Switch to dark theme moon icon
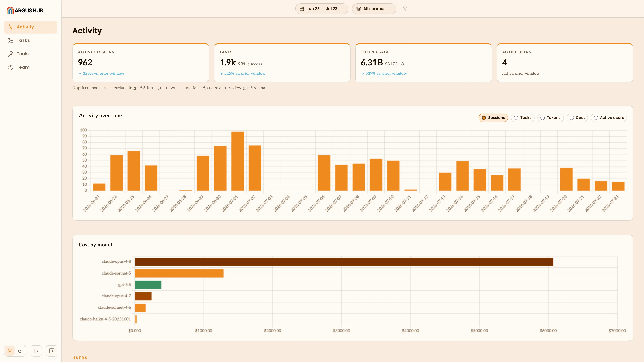The width and height of the screenshot is (644, 362). [x=20, y=351]
